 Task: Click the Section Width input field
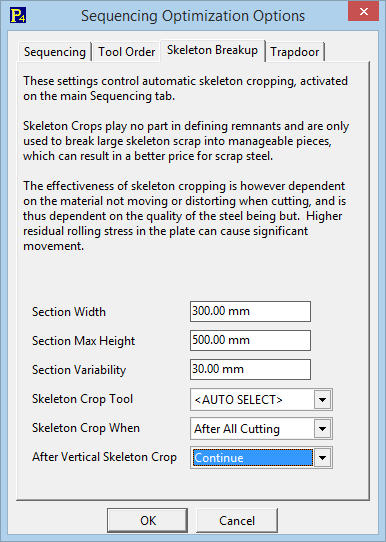(250, 311)
